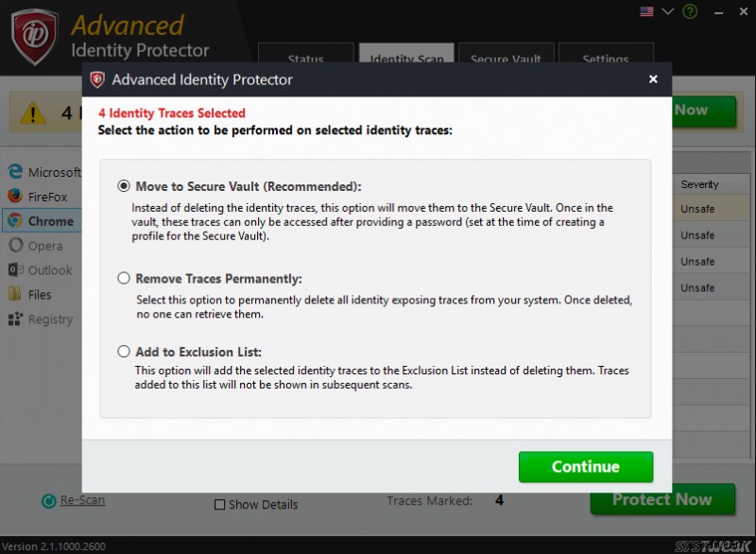Minimize the main application window
This screenshot has width=756, height=554.
point(718,12)
